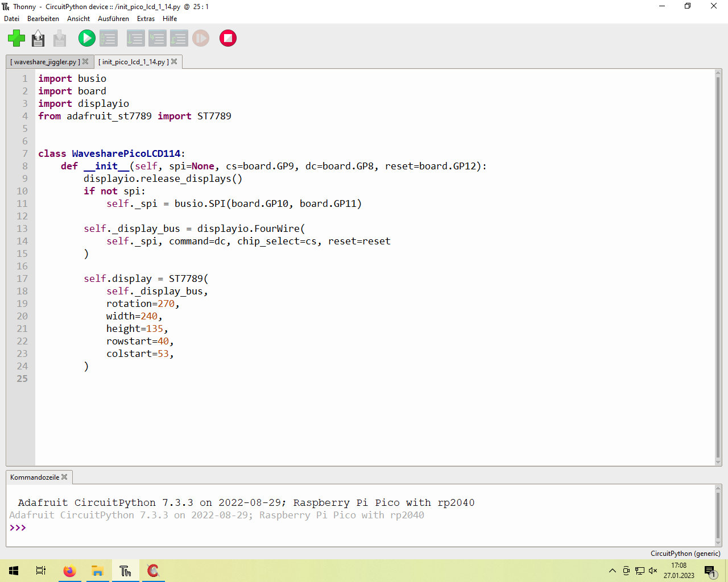Click the Step out toolbar icon
This screenshot has height=582, width=728.
tap(179, 39)
